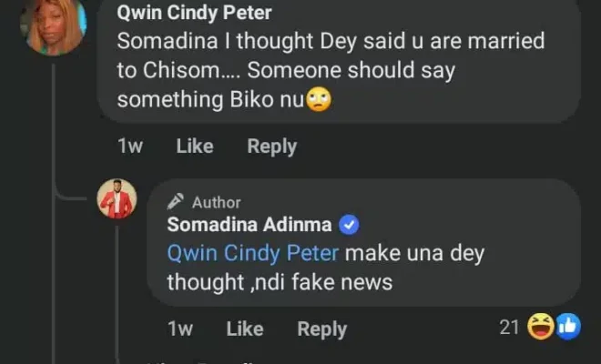This screenshot has height=364, width=601.
Task: Click the 1w timestamp under Somadina's reply
Action: 180,329
